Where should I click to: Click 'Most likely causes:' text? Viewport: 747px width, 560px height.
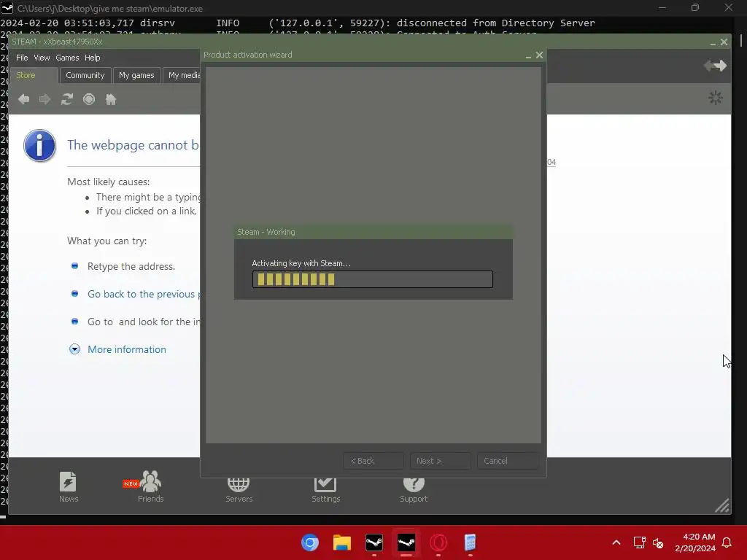click(x=108, y=182)
